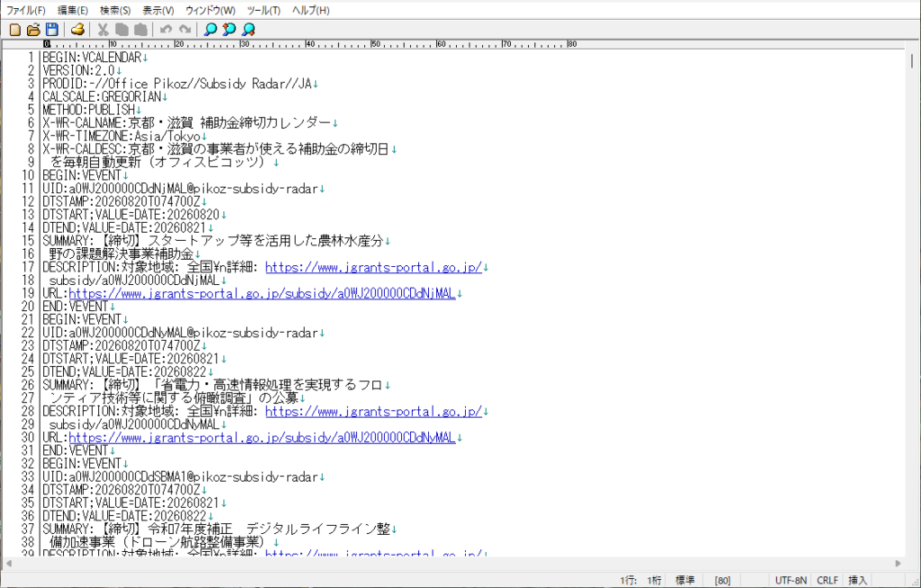The width and height of the screenshot is (921, 588).
Task: Click the SUMMARY スタートアップ等を活用した line
Action: pyautogui.click(x=213, y=241)
